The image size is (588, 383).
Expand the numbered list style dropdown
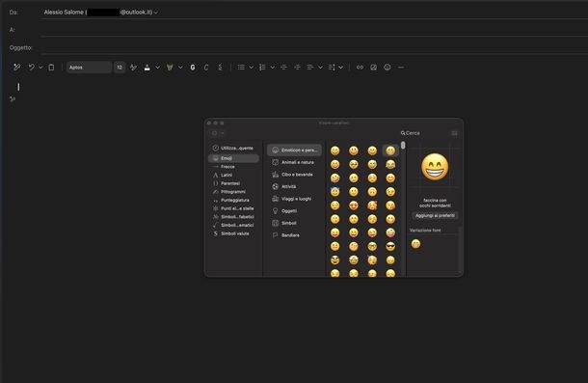point(272,68)
